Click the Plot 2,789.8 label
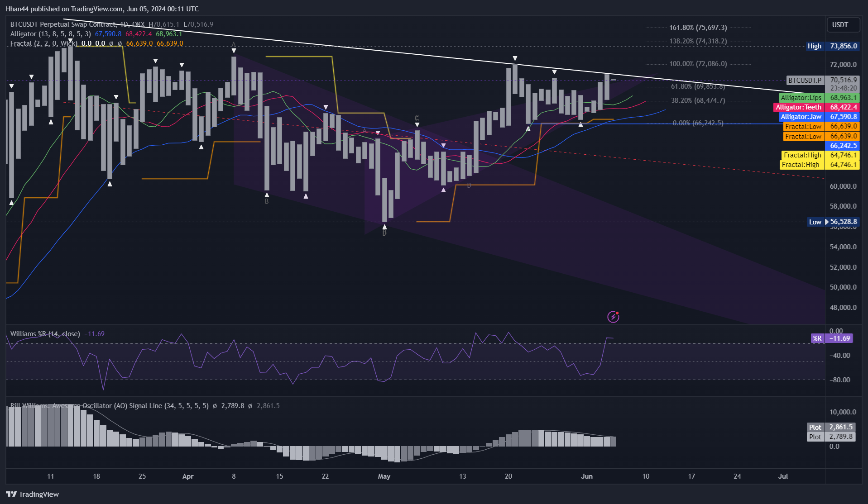Viewport: 868px width, 504px height. [831, 437]
